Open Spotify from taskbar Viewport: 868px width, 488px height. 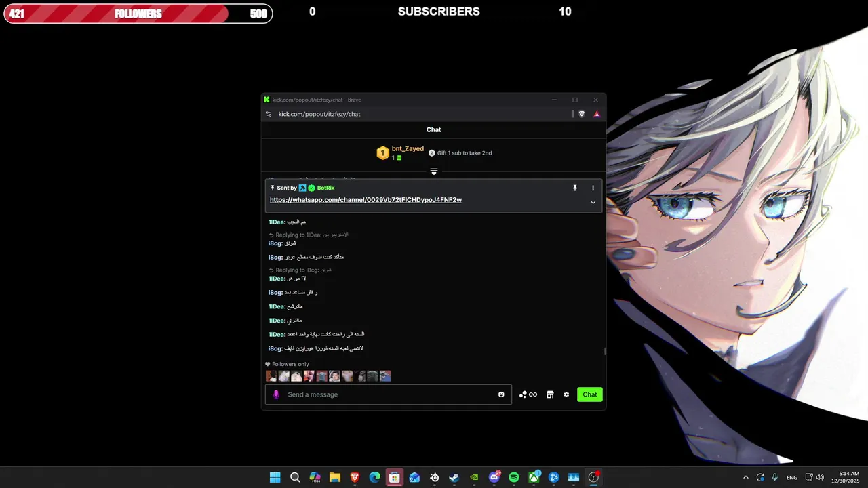pyautogui.click(x=514, y=477)
